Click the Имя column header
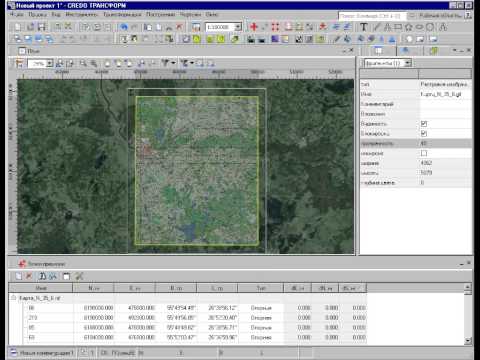480x360 pixels. point(41,288)
